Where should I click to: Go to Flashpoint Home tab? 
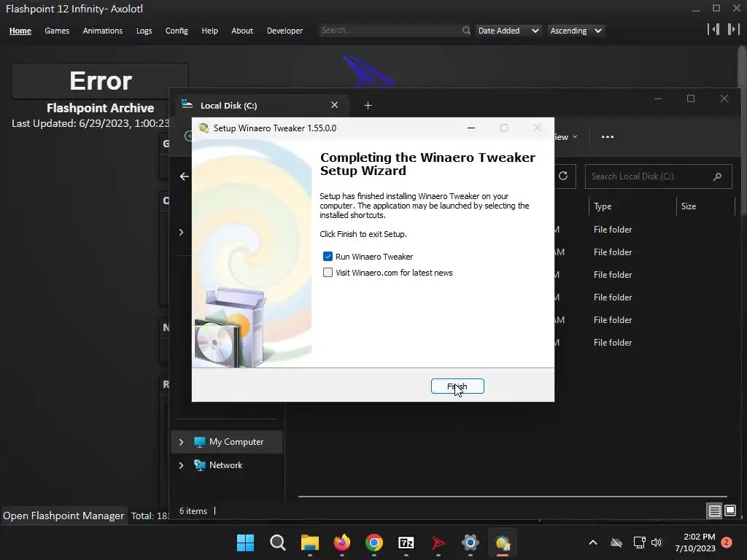tap(20, 31)
